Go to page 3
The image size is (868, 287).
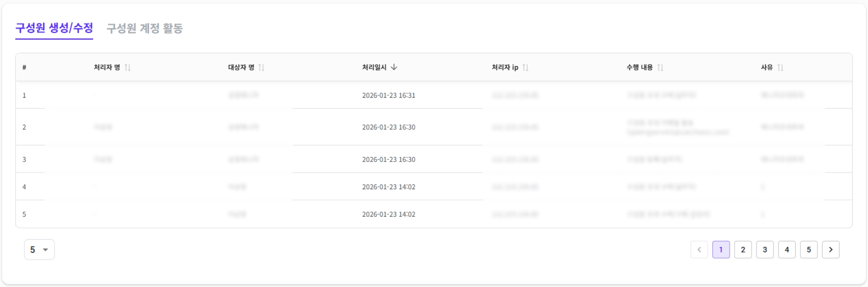(x=765, y=250)
